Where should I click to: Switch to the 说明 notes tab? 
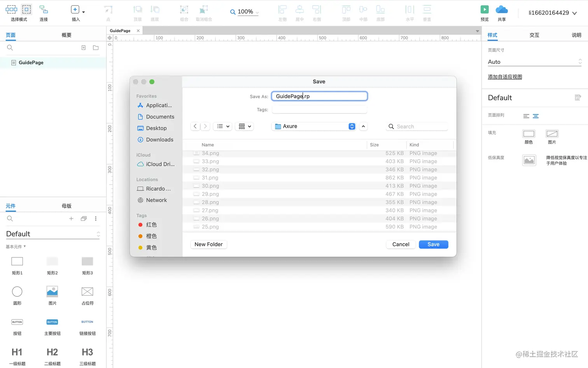(576, 35)
